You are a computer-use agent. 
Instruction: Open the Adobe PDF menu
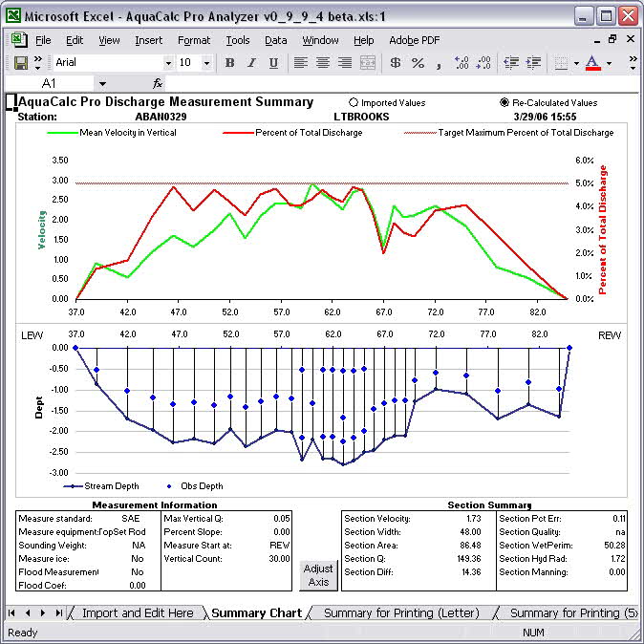[414, 40]
